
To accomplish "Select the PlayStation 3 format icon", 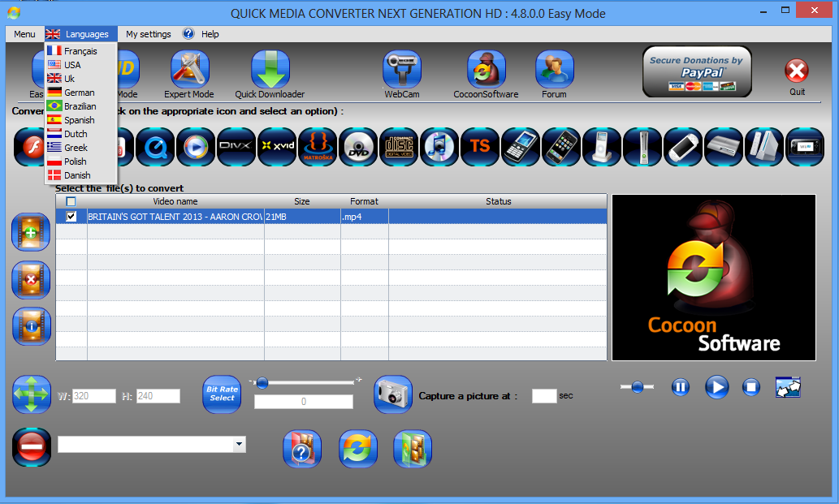I will (724, 146).
